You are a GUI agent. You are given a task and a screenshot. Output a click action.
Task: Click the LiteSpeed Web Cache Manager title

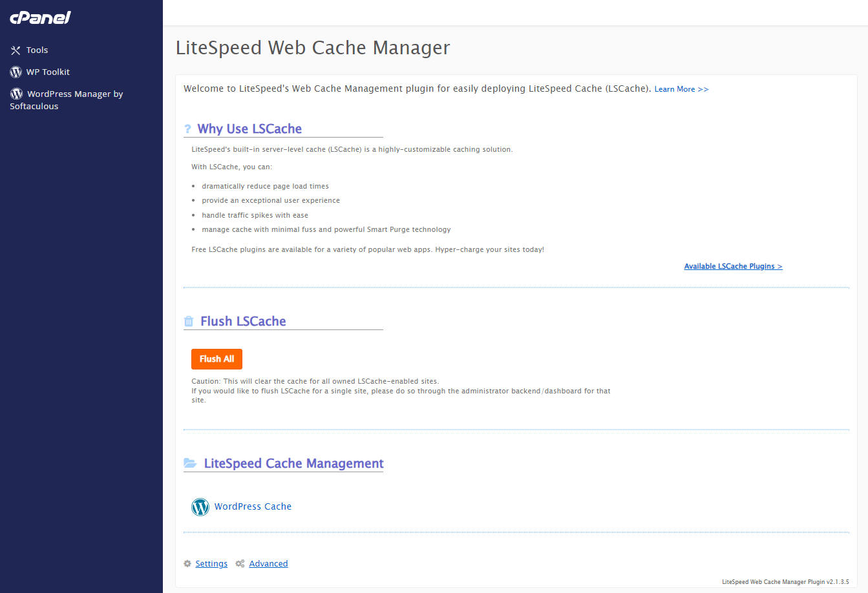(313, 48)
